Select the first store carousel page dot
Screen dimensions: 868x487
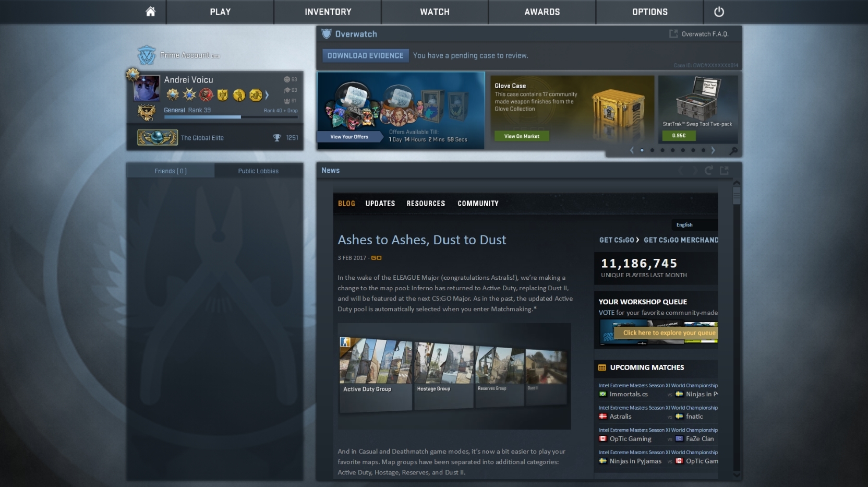[642, 150]
